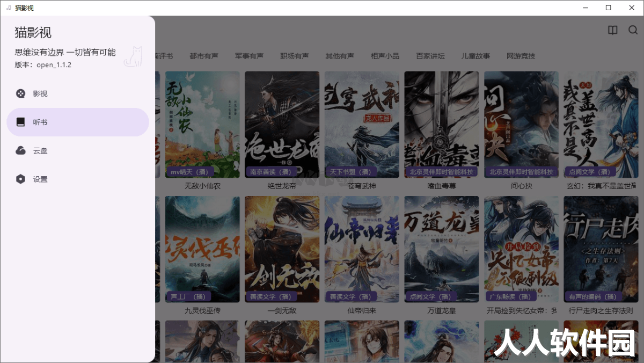Viewport: 644px width, 363px height.
Task: Click the title text 问心抉
Action: 521,186
